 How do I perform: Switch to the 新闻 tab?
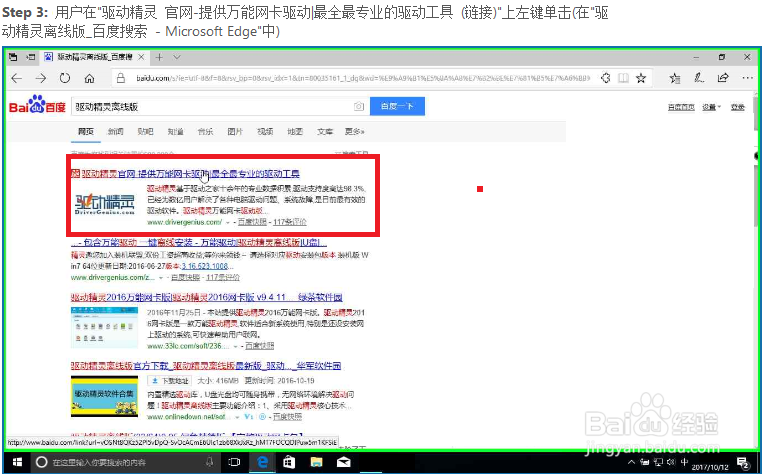point(115,131)
